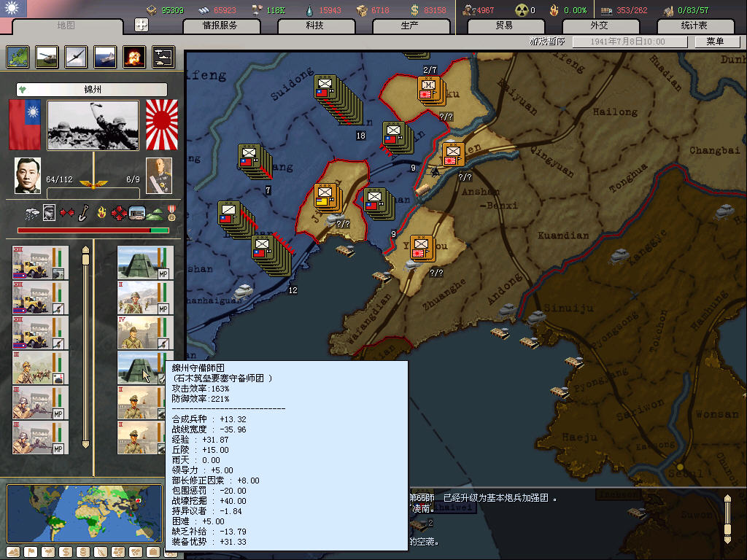Click the attacker unit list scrollbar
The height and width of the screenshot is (560, 747).
[85, 347]
